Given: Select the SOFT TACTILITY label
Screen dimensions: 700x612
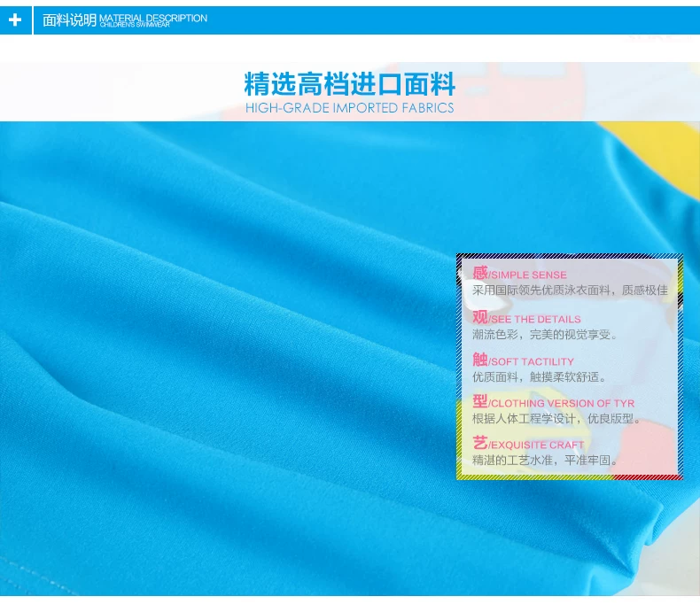Looking at the screenshot, I should pyautogui.click(x=533, y=361).
